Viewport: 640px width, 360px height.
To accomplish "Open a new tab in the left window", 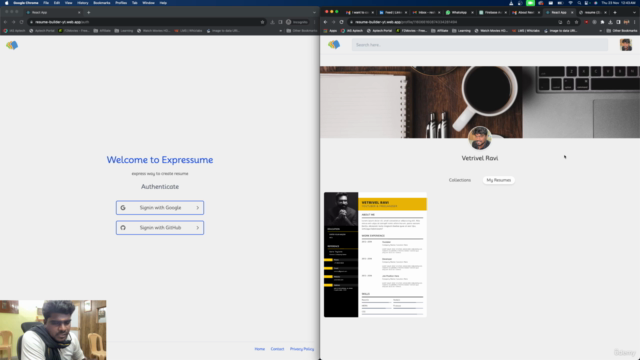I will (x=89, y=13).
